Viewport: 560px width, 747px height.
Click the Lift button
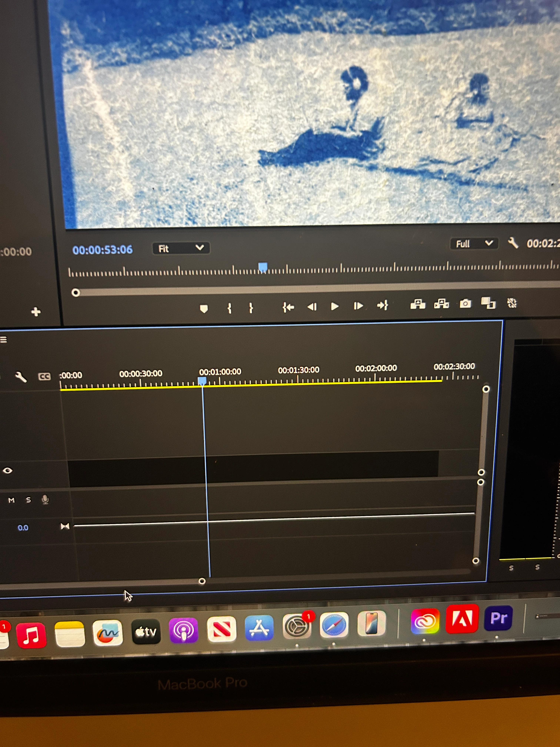[418, 304]
